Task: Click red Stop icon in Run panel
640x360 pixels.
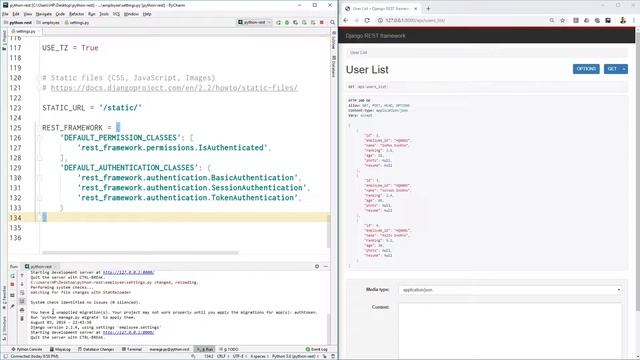Action: pos(12,284)
